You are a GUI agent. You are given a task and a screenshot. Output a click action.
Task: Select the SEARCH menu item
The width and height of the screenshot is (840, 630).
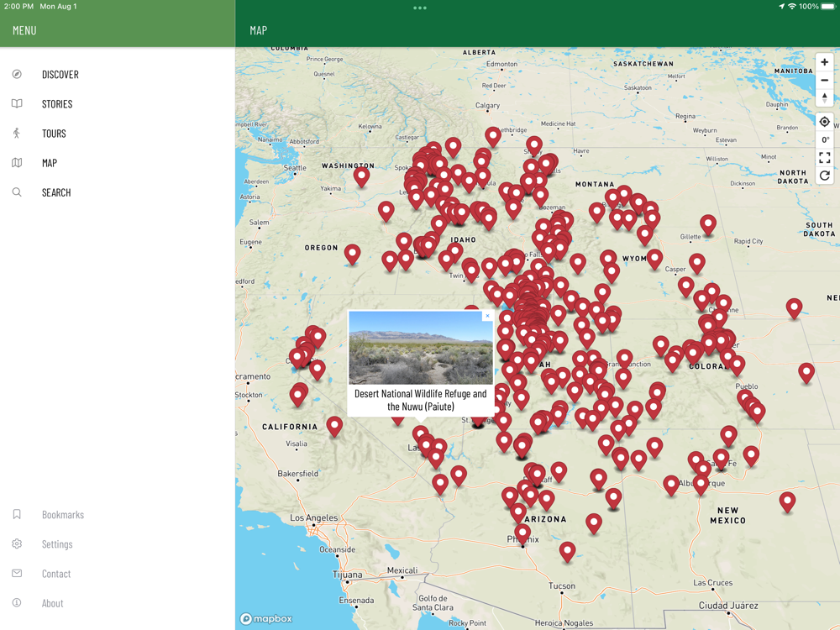click(56, 192)
